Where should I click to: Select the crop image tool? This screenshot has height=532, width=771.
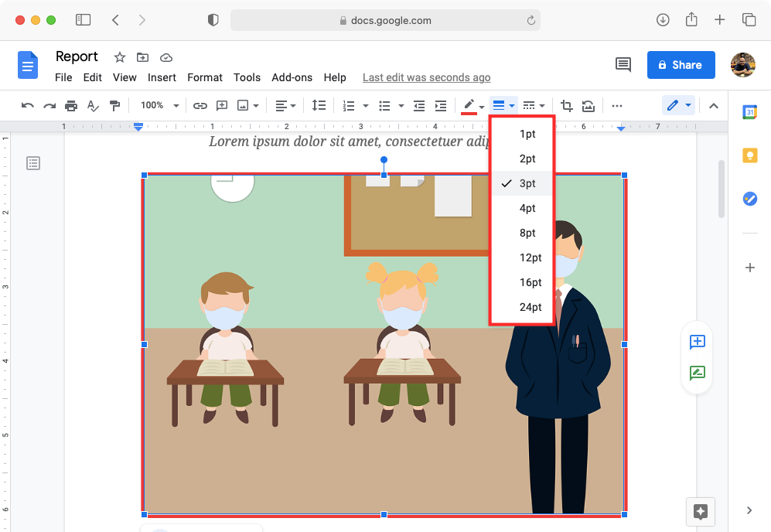566,105
